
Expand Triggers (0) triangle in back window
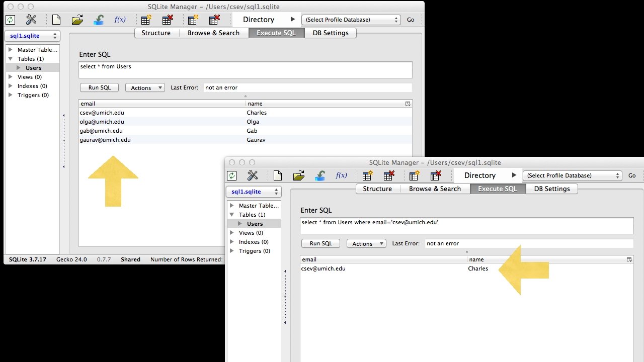10,95
